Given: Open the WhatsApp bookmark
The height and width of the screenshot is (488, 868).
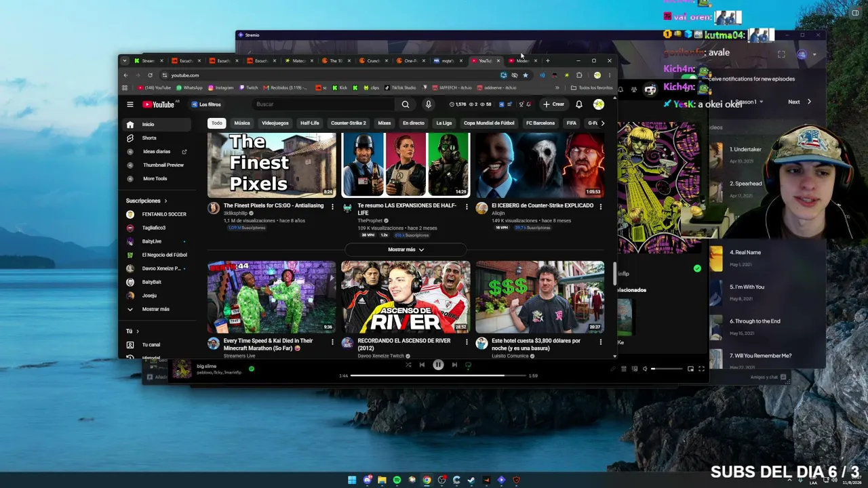Looking at the screenshot, I should (x=189, y=87).
